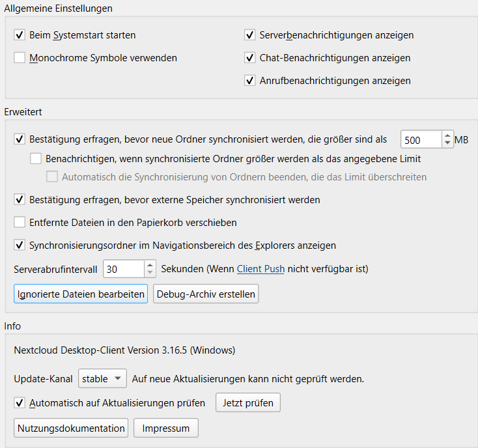Toggle Chat-Benachrichtigungen anzeigen checkbox
This screenshot has width=478, height=448.
[x=249, y=57]
